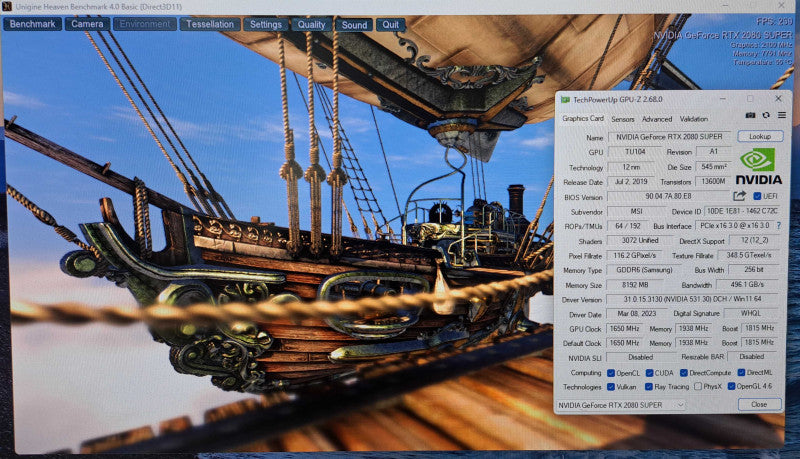
Task: Toggle the OpenGL 4.6 checkbox
Action: point(731,386)
